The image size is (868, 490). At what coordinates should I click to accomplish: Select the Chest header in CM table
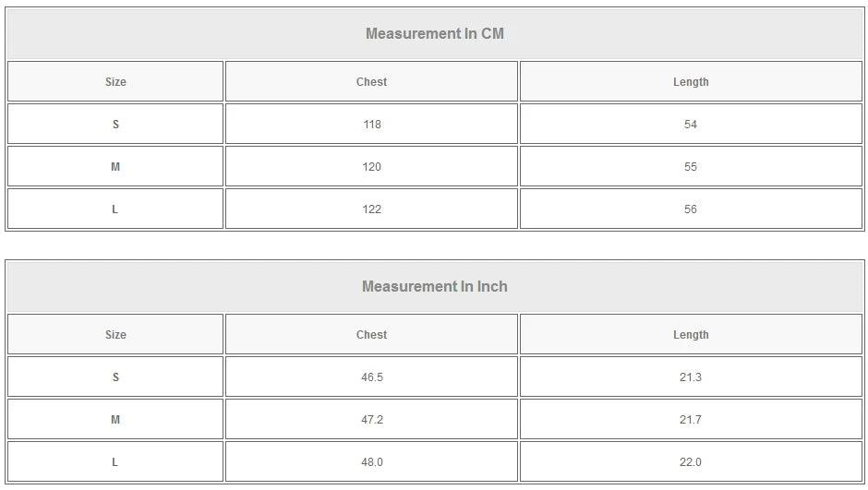point(371,82)
